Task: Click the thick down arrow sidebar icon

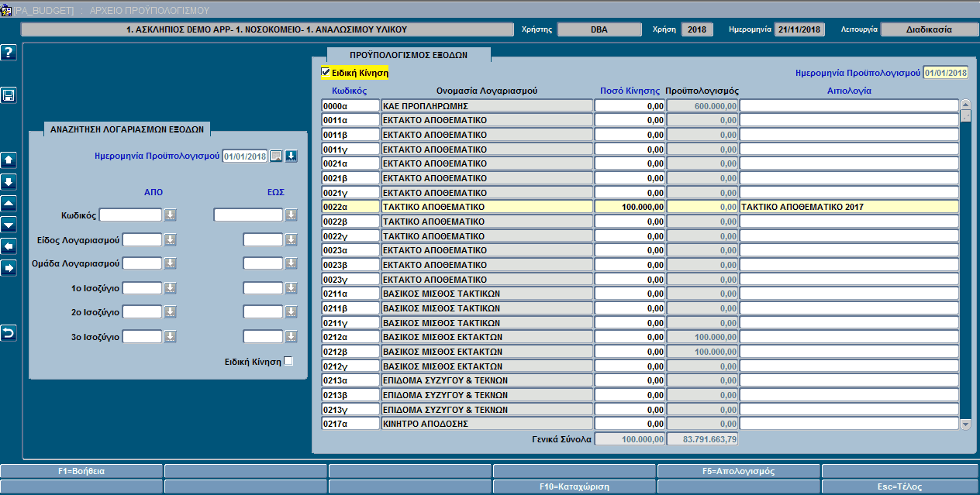Action: 9,182
